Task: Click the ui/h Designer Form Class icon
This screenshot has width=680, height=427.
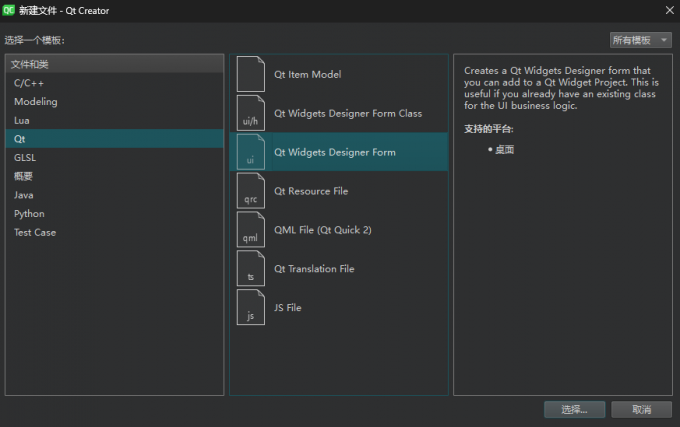Action: click(250, 113)
